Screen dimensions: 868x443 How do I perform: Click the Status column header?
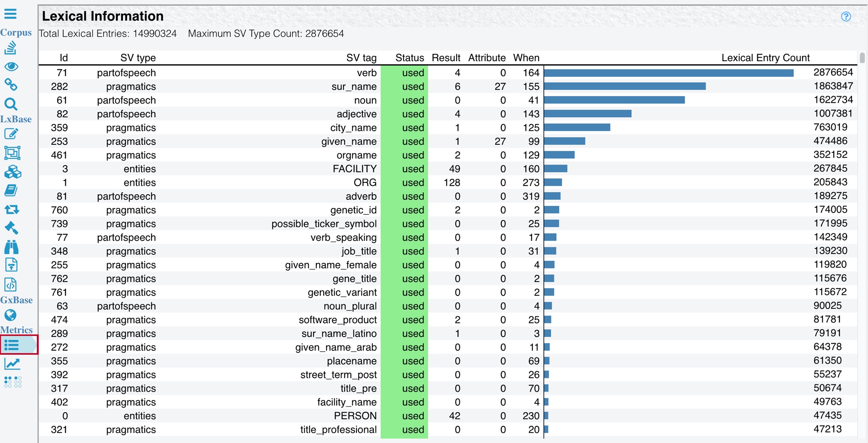(409, 58)
